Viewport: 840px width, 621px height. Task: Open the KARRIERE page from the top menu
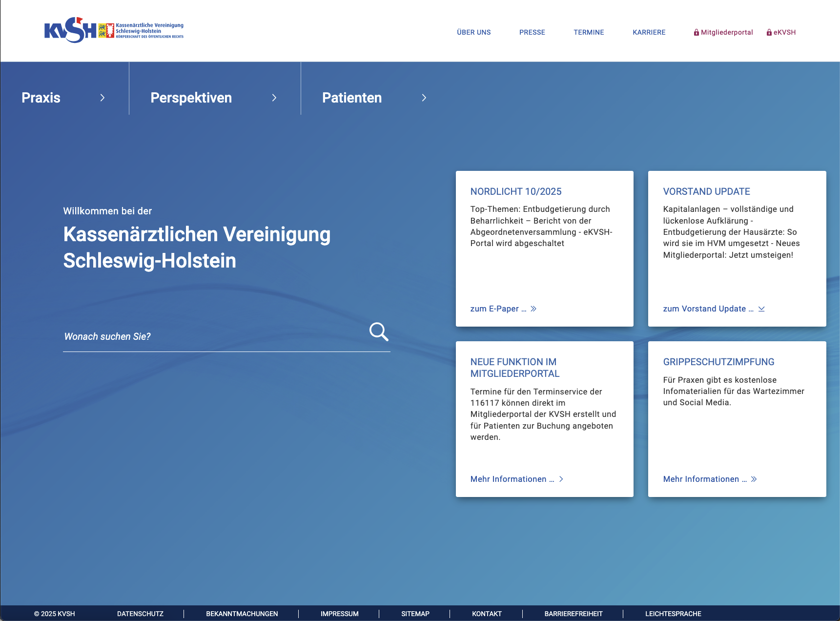[649, 33]
